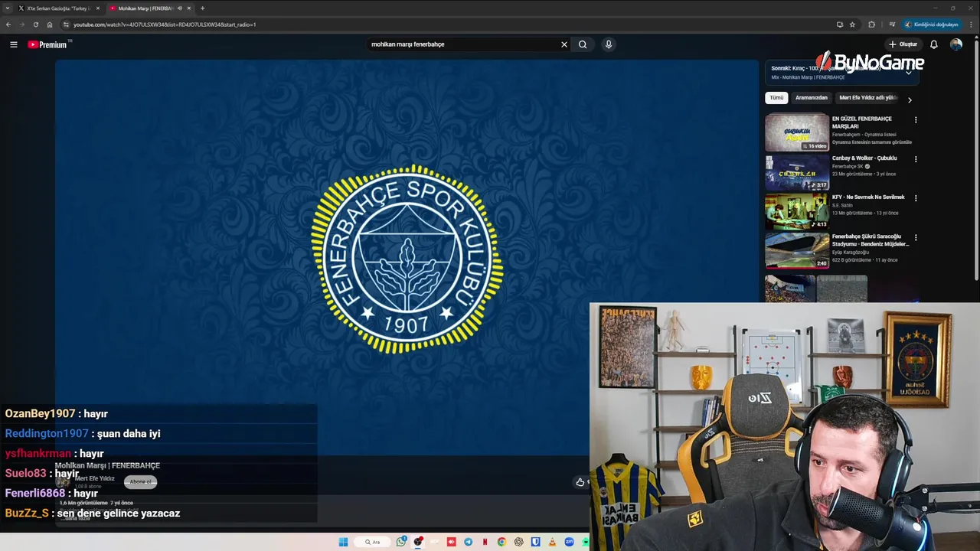
Task: View site information icon in address bar
Action: pos(66,24)
